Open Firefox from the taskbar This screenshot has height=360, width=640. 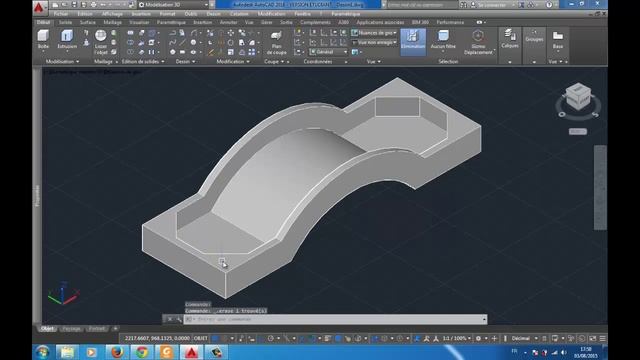coord(117,352)
